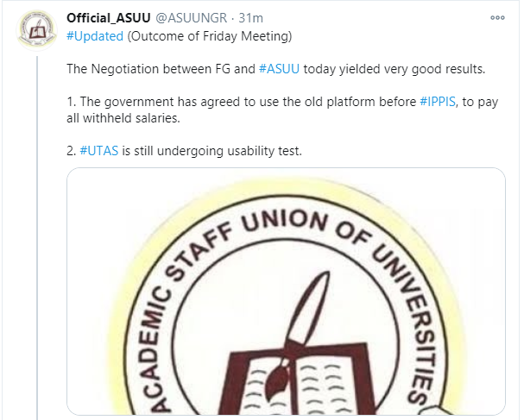
Task: Click the "all withheld salaries." line
Action: [x=123, y=117]
